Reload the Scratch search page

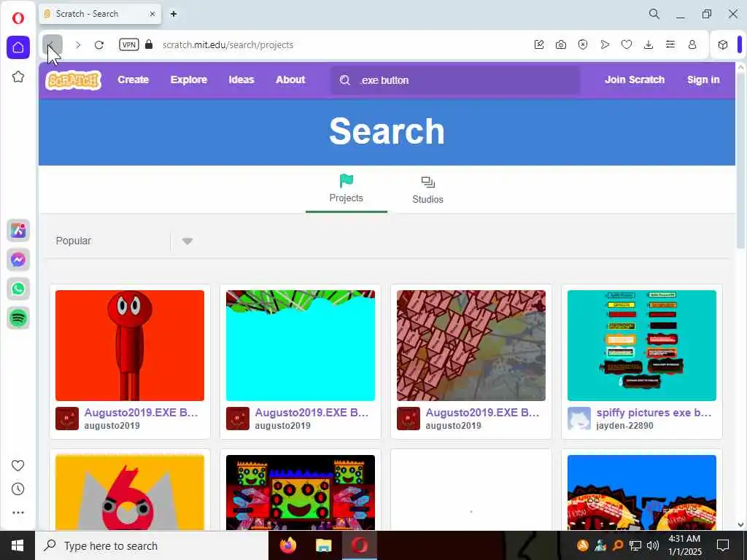coord(99,44)
